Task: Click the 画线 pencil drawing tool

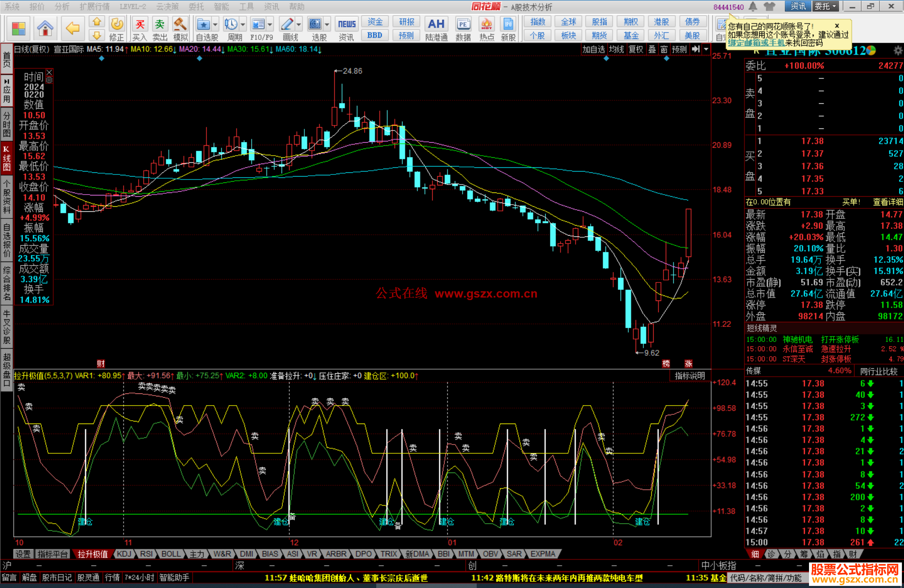Action: click(288, 24)
